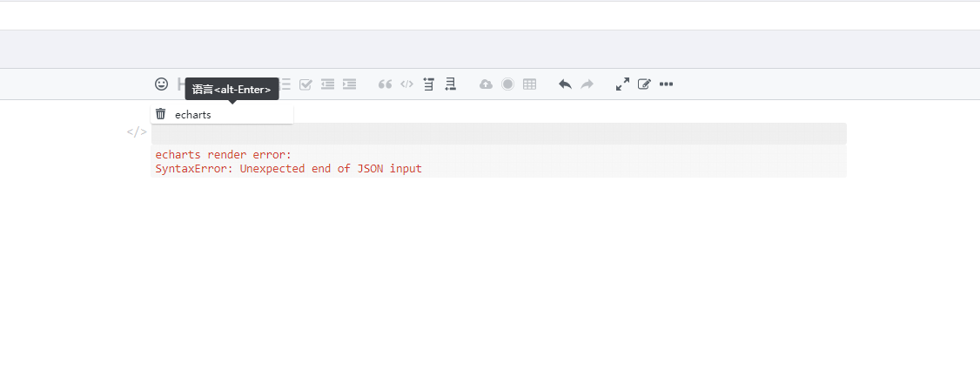The image size is (980, 377).
Task: Toggle fullscreen editor mode
Action: [622, 84]
